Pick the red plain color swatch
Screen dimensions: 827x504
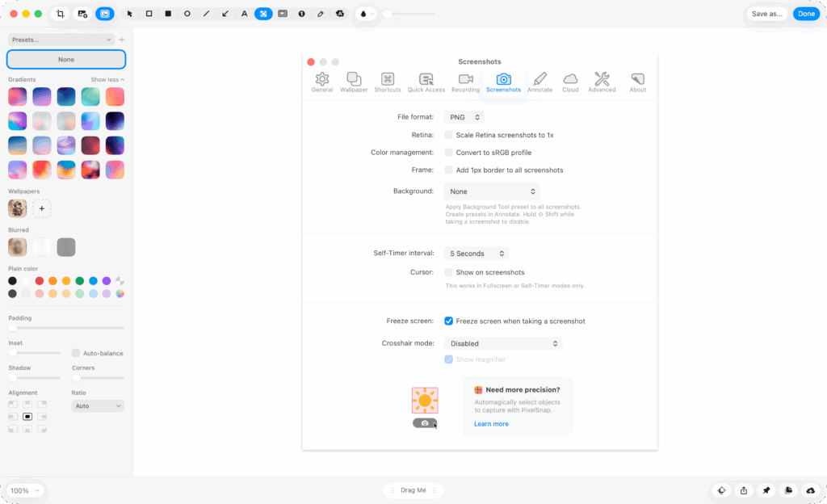click(x=39, y=281)
